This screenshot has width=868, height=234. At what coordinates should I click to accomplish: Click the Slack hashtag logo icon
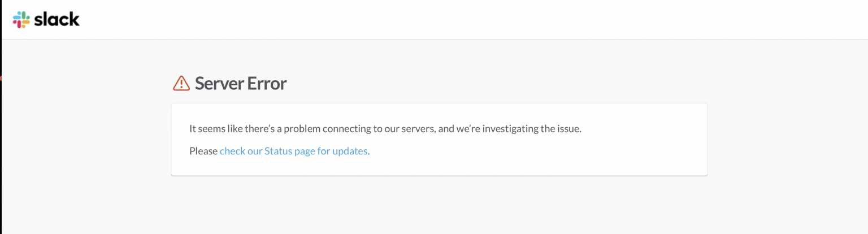(21, 20)
